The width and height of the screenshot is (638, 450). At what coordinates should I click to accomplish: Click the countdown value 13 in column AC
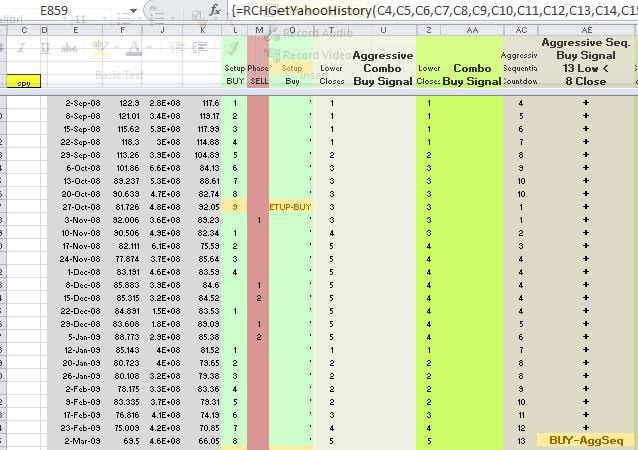click(521, 441)
